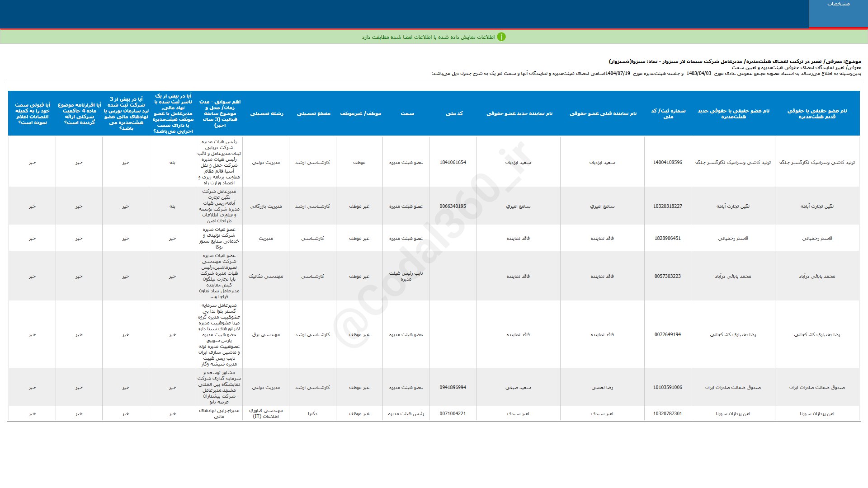Click registration number 10103591006 cell
This screenshot has height=488, width=868.
point(667,387)
